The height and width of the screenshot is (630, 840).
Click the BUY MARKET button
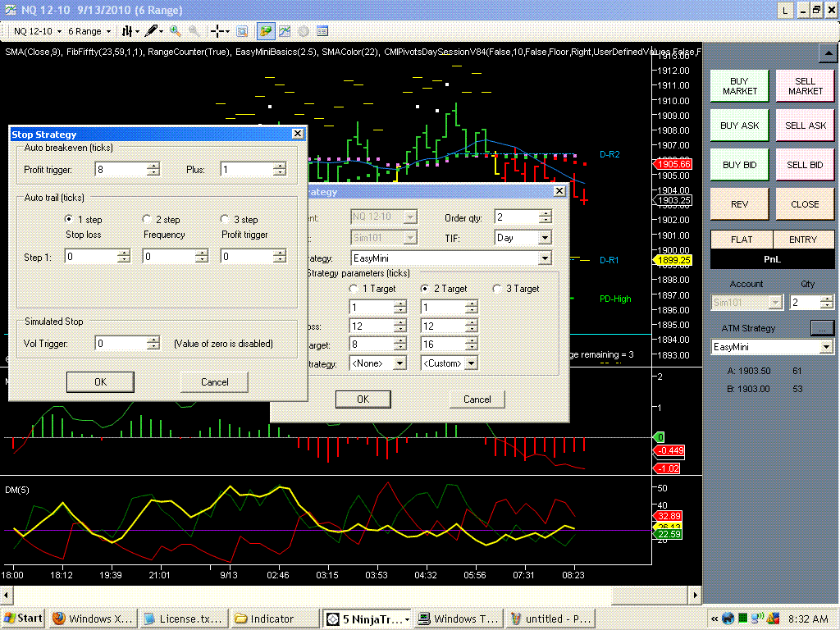pos(739,86)
